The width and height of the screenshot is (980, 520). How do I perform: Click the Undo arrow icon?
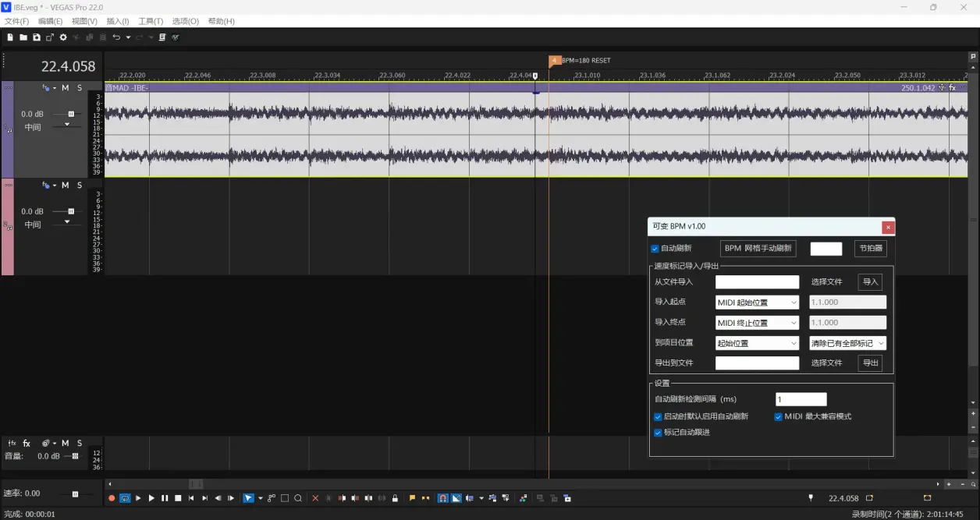pos(116,37)
